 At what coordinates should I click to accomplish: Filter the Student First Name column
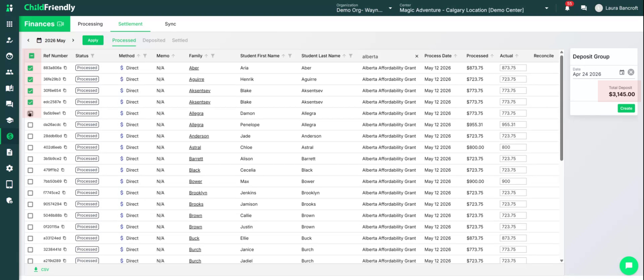pyautogui.click(x=290, y=56)
